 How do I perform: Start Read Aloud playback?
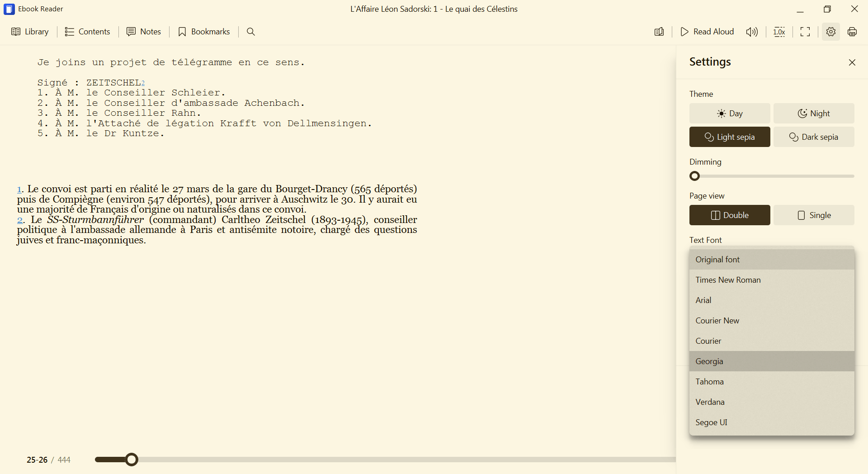(x=707, y=32)
